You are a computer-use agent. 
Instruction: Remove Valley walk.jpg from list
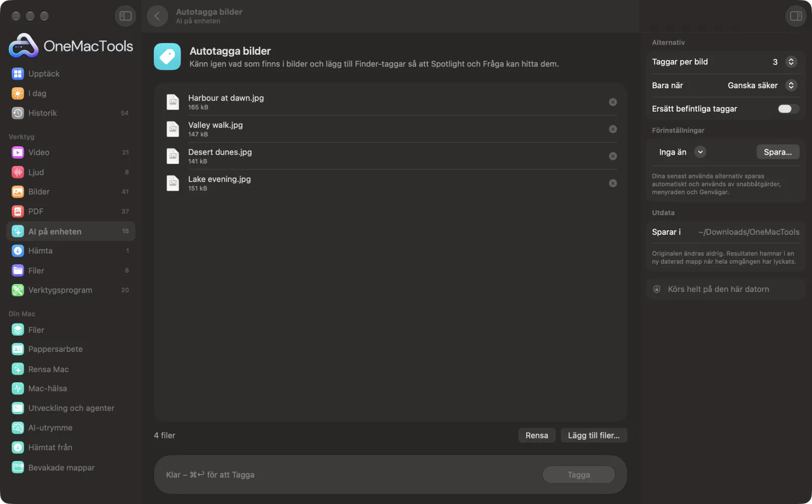(x=613, y=129)
